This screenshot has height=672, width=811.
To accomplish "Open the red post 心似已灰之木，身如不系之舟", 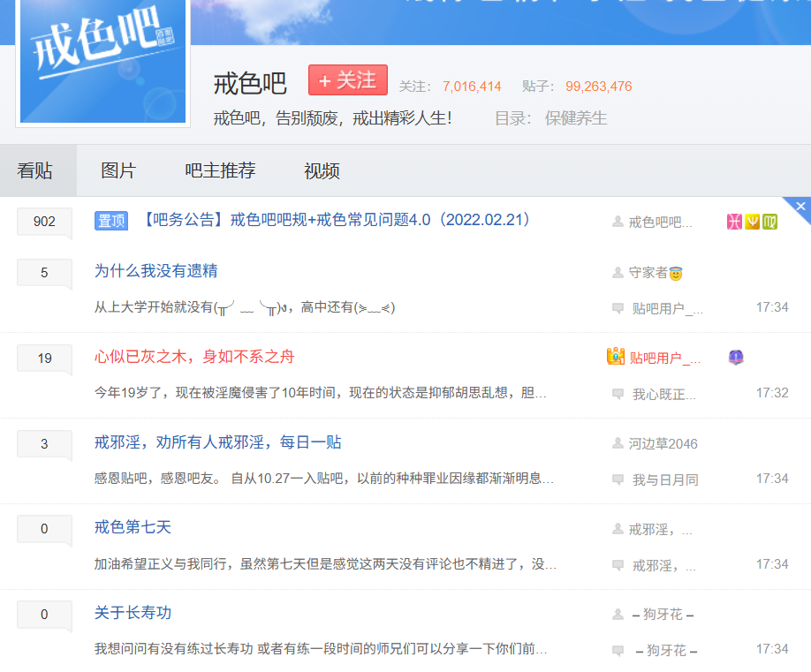I will (x=194, y=357).
